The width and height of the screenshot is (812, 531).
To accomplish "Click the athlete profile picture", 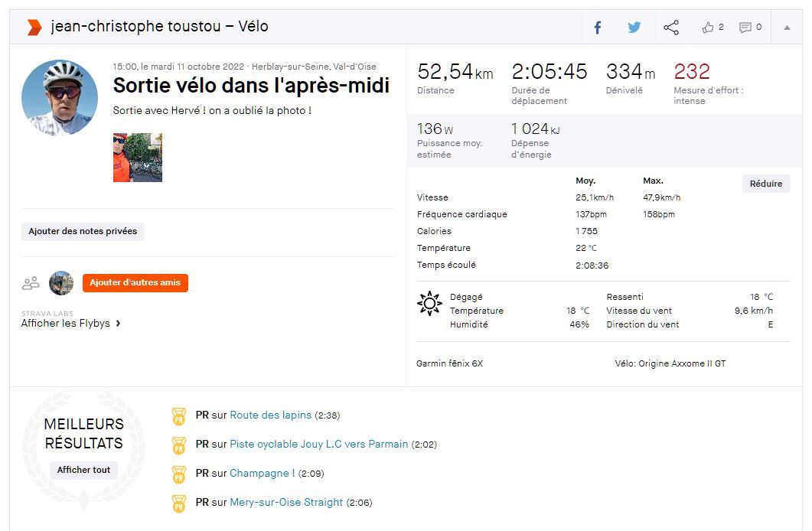I will 60,98.
